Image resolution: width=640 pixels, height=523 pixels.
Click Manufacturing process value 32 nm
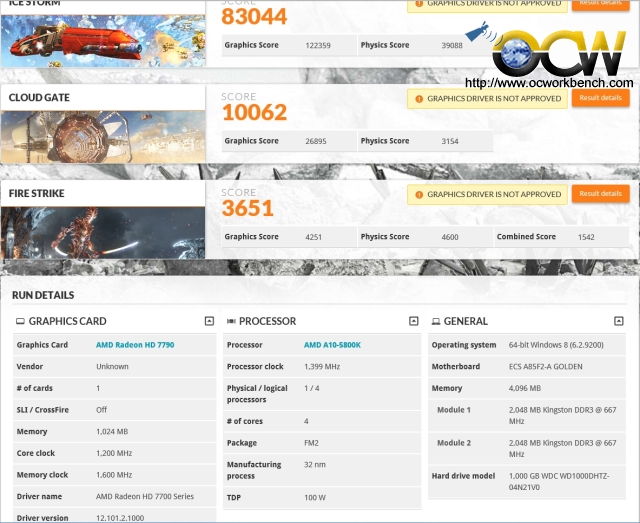[x=315, y=465]
